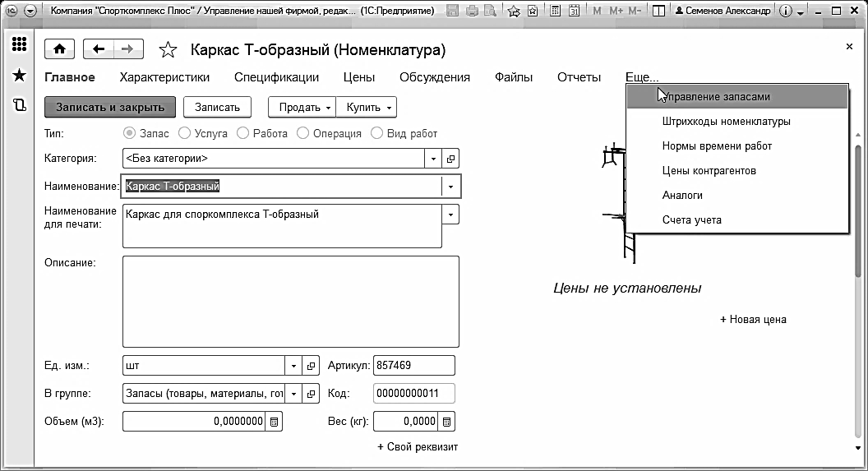The width and height of the screenshot is (868, 471).
Task: Expand the В группе dropdown arrow
Action: 293,394
